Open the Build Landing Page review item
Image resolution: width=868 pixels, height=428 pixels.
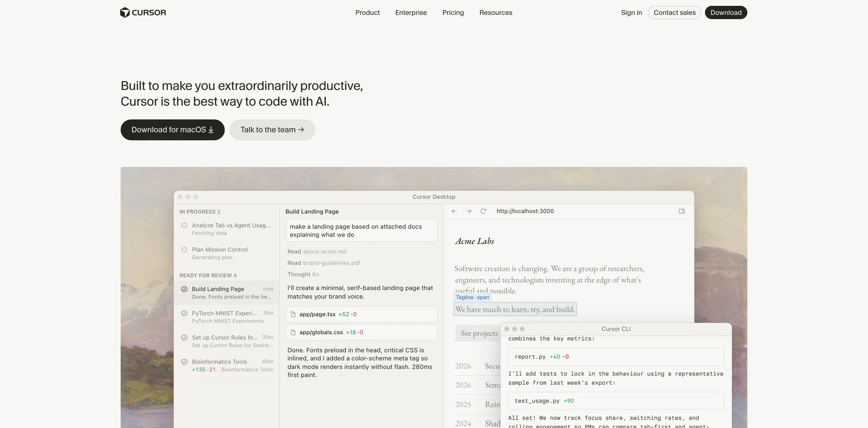tap(227, 293)
